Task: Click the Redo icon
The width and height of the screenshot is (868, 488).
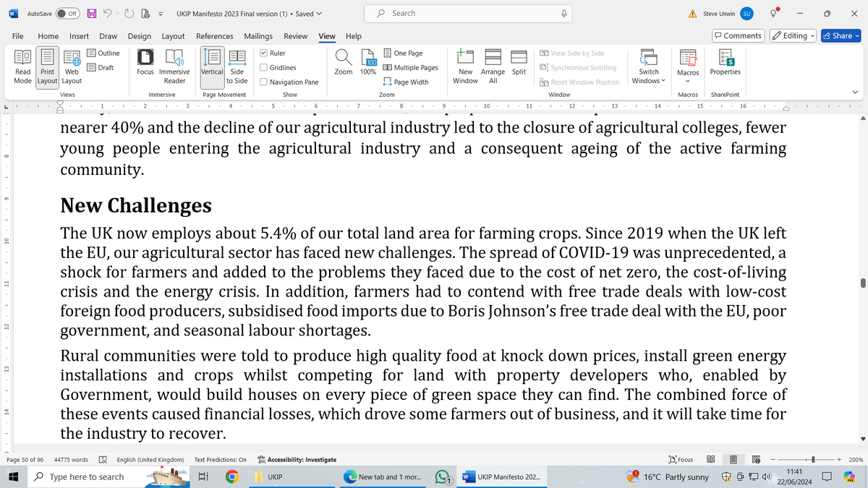Action: coord(130,14)
